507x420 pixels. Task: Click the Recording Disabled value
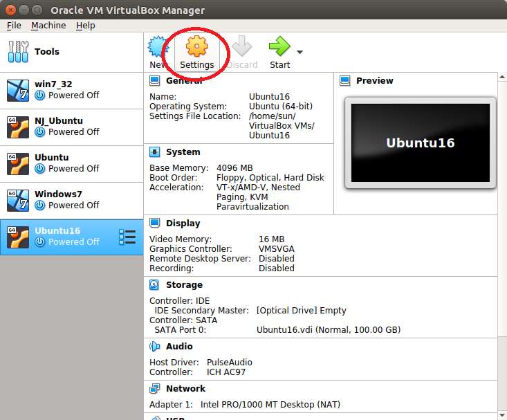click(277, 268)
